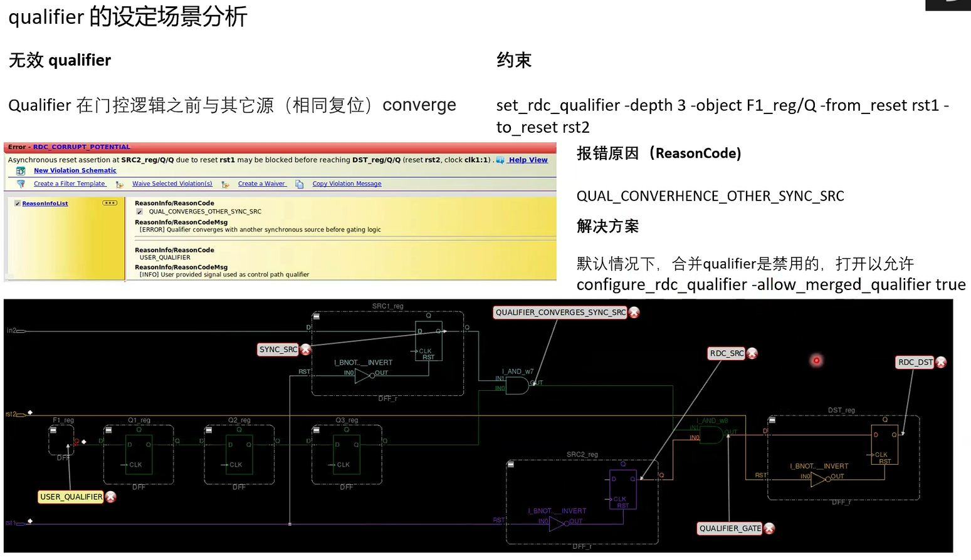Open the RDC_CORRUPT_POTENTIAL rule link
The height and width of the screenshot is (560, 971).
click(x=81, y=147)
